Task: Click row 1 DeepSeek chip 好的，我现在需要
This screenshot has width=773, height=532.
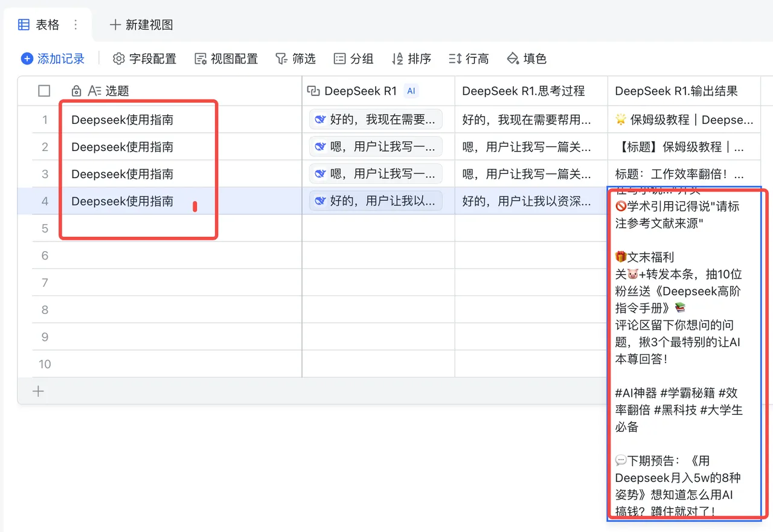Action: 376,120
